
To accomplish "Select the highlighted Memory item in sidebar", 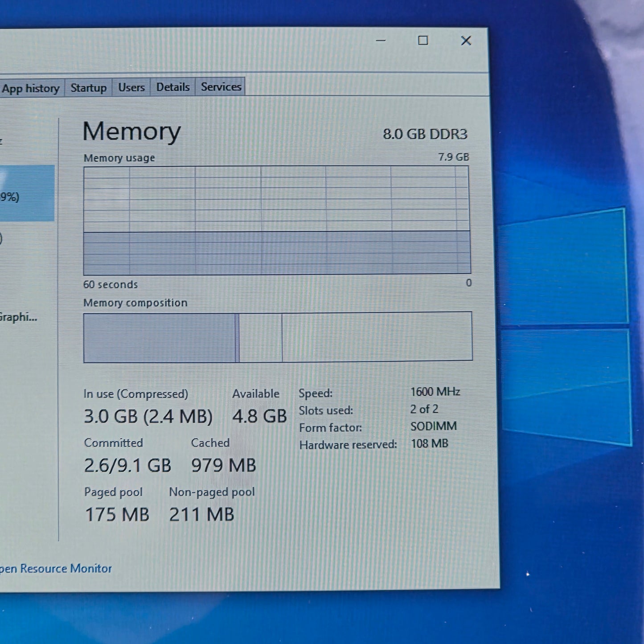I will tap(26, 193).
